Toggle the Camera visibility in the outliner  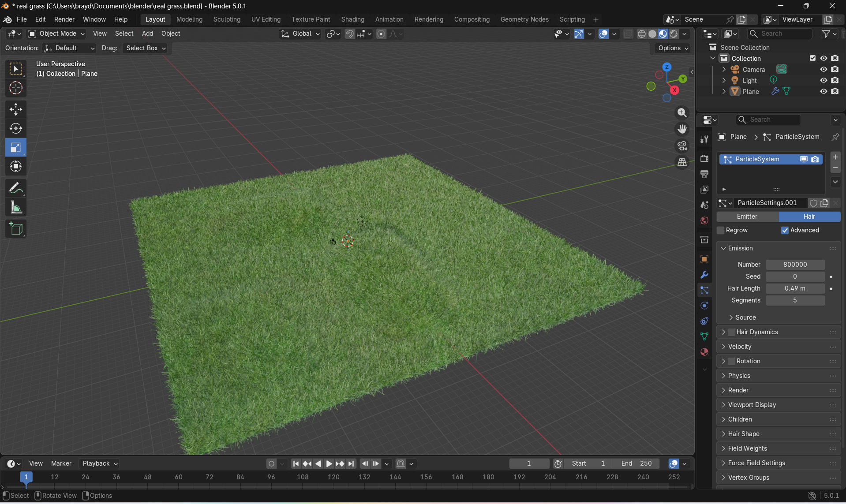[824, 69]
